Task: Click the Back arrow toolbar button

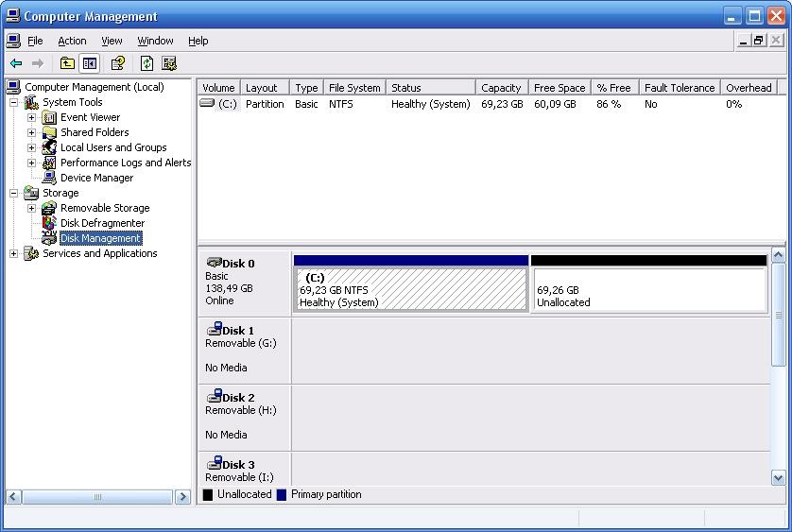Action: [x=16, y=63]
